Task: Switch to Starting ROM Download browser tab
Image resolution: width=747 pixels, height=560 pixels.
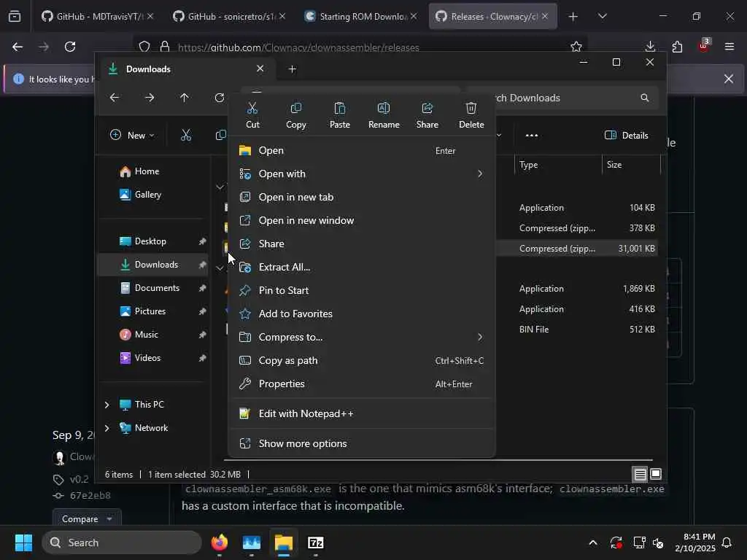Action: [360, 16]
